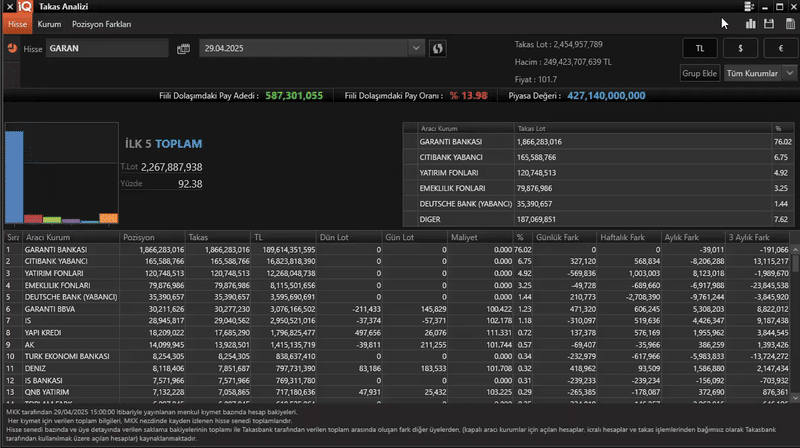Expand the 29.04.2025 date dropdown
The width and height of the screenshot is (800, 448).
pos(416,48)
